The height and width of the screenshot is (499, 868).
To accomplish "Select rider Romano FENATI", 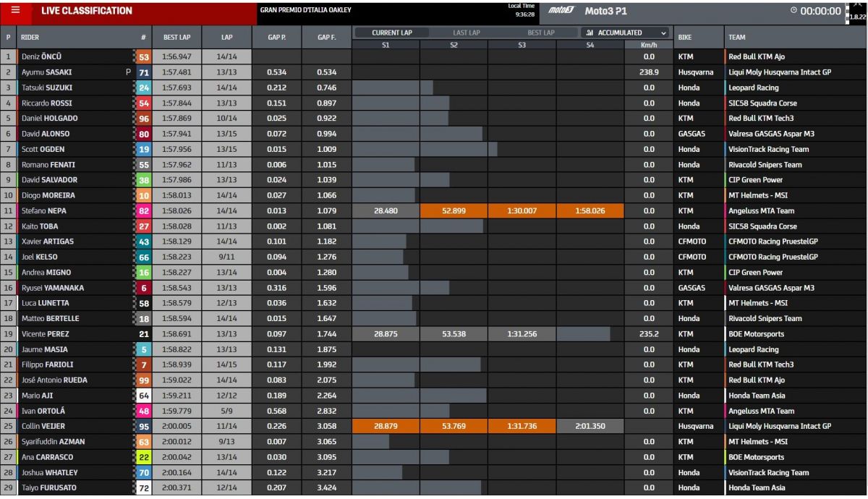I will click(x=48, y=165).
